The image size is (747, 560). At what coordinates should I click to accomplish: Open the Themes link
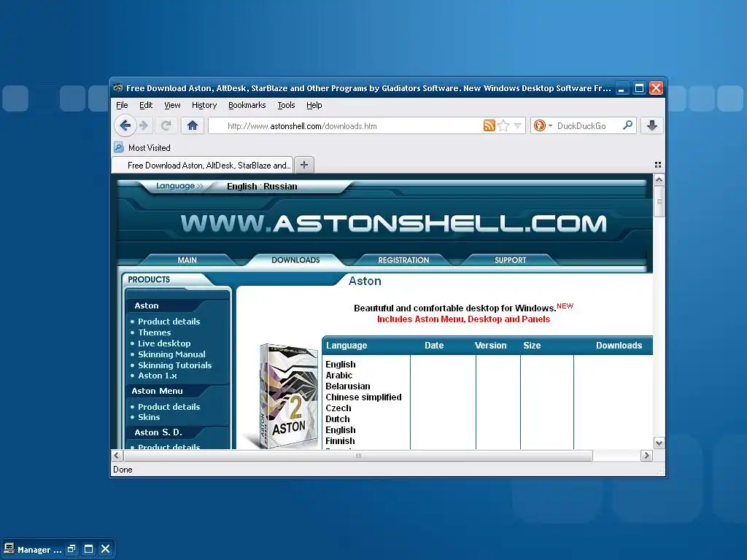click(154, 332)
